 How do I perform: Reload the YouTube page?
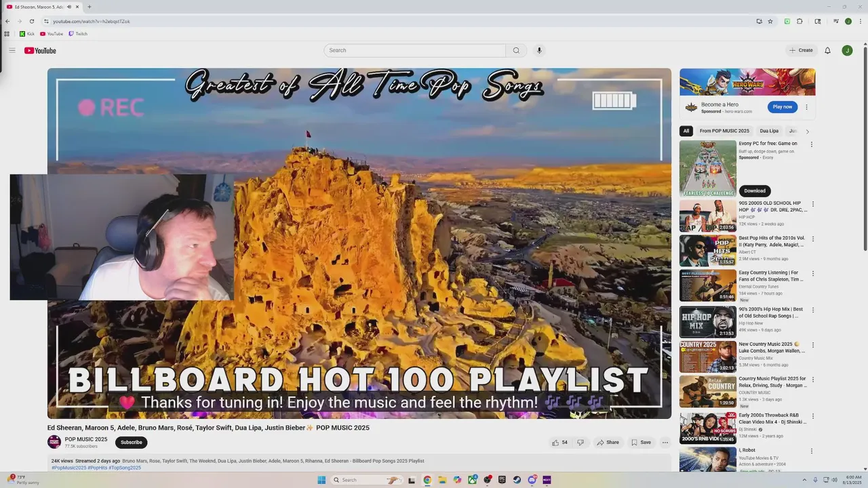click(x=31, y=21)
